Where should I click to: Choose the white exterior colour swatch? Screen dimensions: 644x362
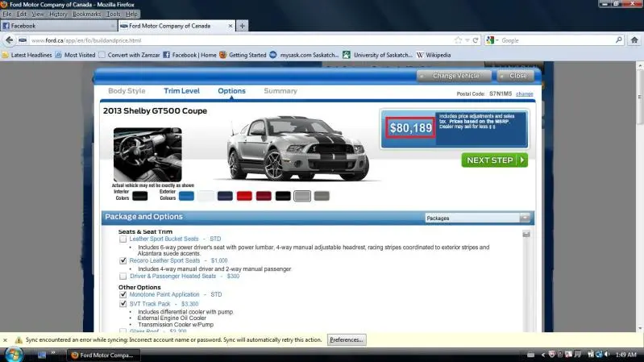point(206,196)
